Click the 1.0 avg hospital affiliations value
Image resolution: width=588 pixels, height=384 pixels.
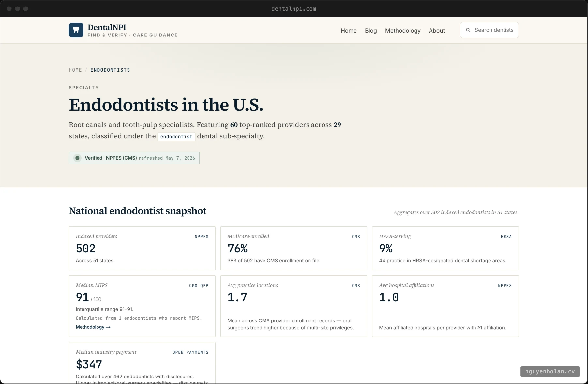pyautogui.click(x=389, y=297)
